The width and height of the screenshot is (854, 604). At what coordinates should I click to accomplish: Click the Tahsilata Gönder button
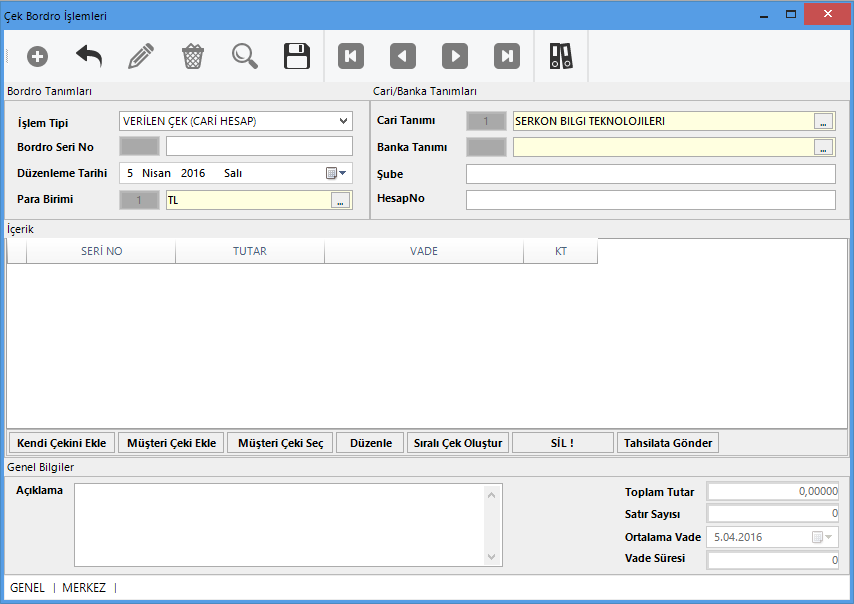669,443
